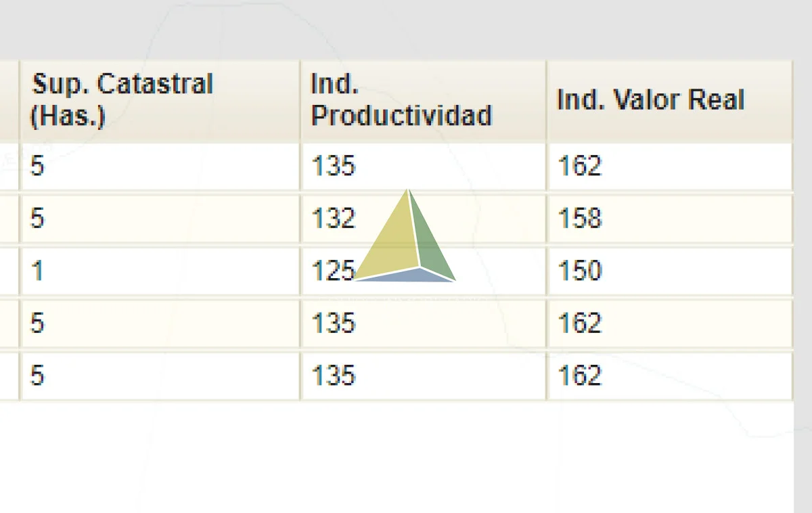Select 135 in the first data row
Image resolution: width=812 pixels, height=513 pixels.
click(333, 166)
